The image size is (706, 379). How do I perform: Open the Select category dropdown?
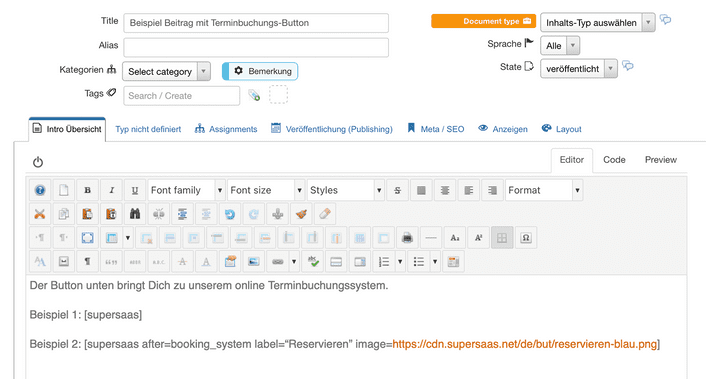166,72
